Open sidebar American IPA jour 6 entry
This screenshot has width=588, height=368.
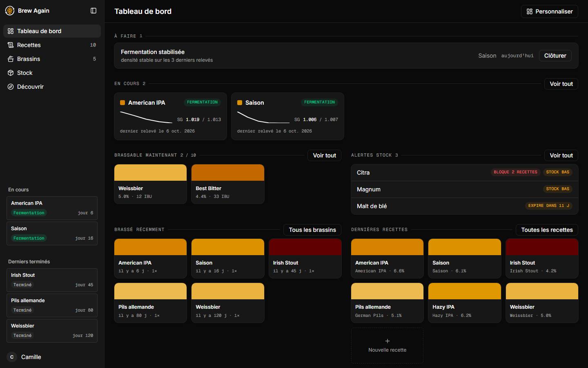pos(52,208)
